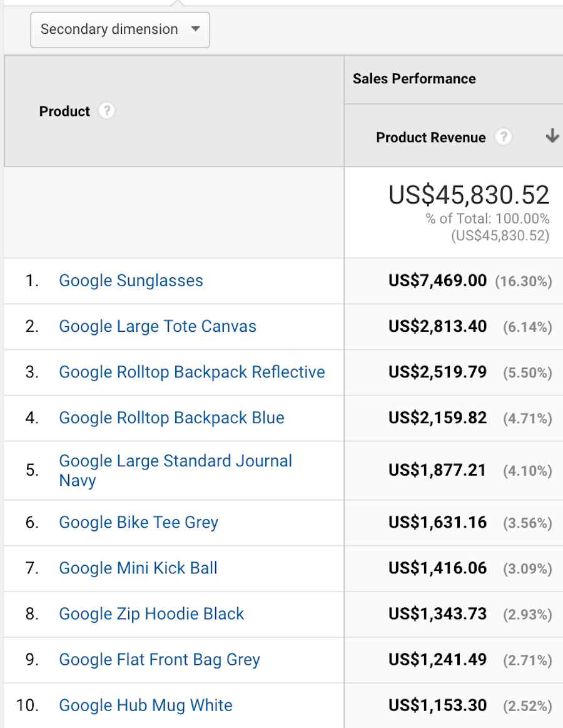This screenshot has height=728, width=563.
Task: Click the (16.30%) percentage value
Action: (x=524, y=281)
